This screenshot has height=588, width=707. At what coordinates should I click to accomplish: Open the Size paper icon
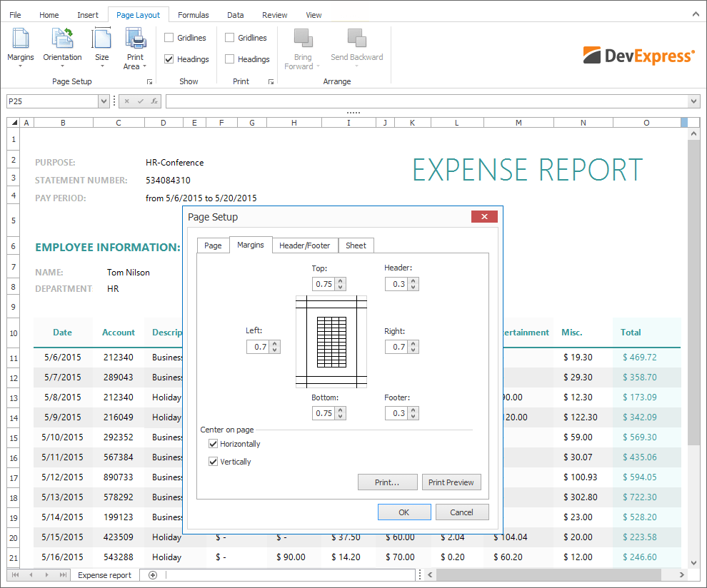pos(102,40)
